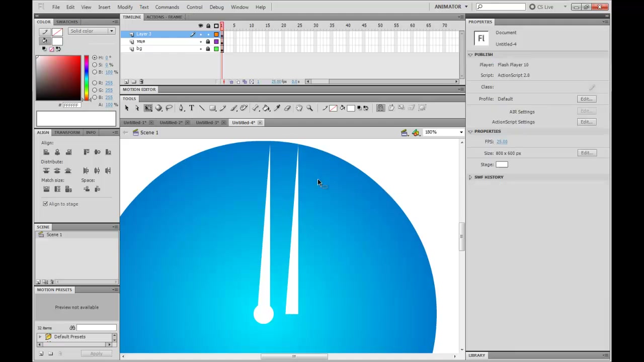Open the ANIMATOR workspace dropdown
This screenshot has width=644, height=362.
point(451,7)
